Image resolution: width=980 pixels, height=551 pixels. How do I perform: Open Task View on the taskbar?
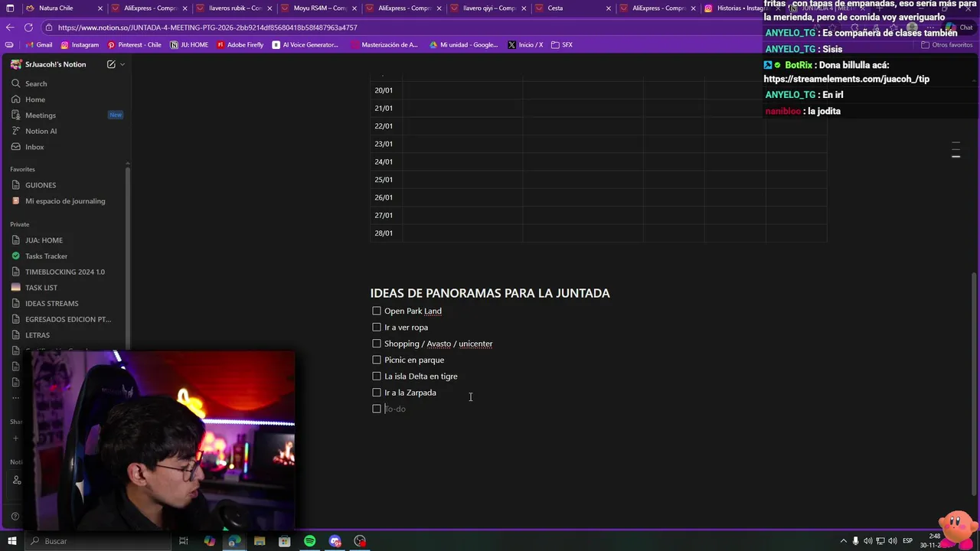184,541
